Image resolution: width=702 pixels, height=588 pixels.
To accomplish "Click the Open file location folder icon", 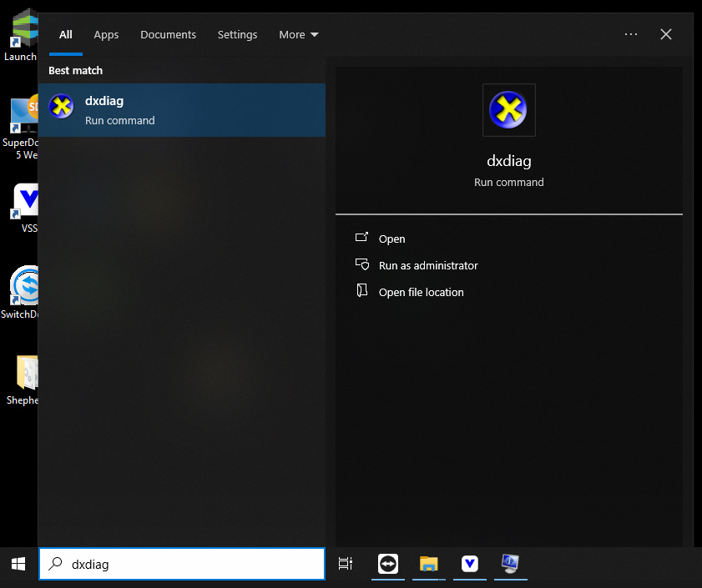I will click(x=362, y=290).
